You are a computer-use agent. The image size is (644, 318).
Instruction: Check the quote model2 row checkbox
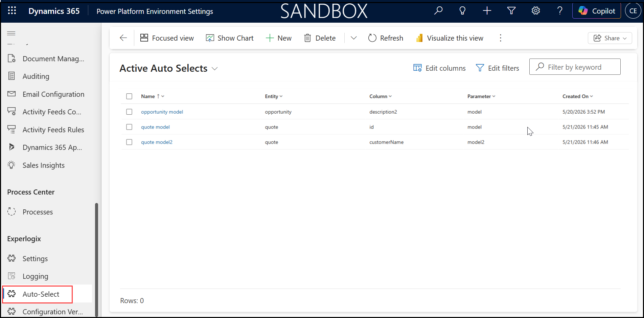[x=129, y=142]
